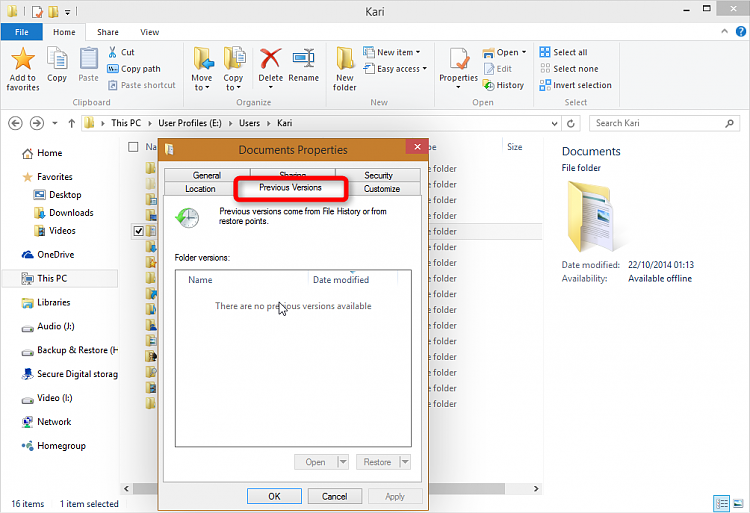Image resolution: width=750 pixels, height=513 pixels.
Task: Click the New folder icon
Action: (345, 59)
